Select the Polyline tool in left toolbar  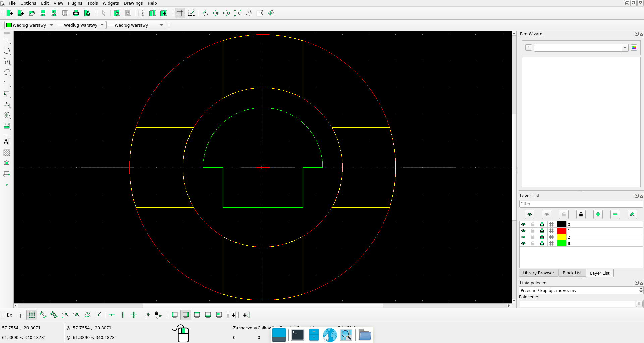point(7,83)
